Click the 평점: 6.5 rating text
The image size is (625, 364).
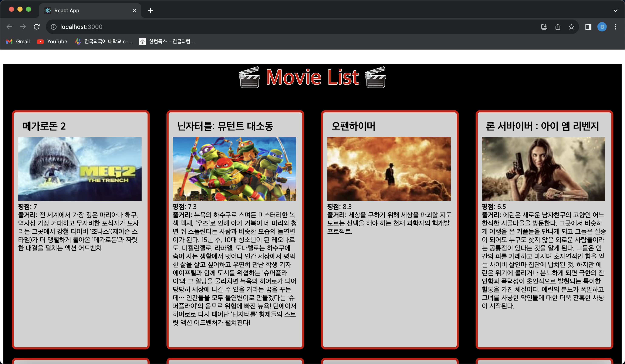pyautogui.click(x=494, y=206)
